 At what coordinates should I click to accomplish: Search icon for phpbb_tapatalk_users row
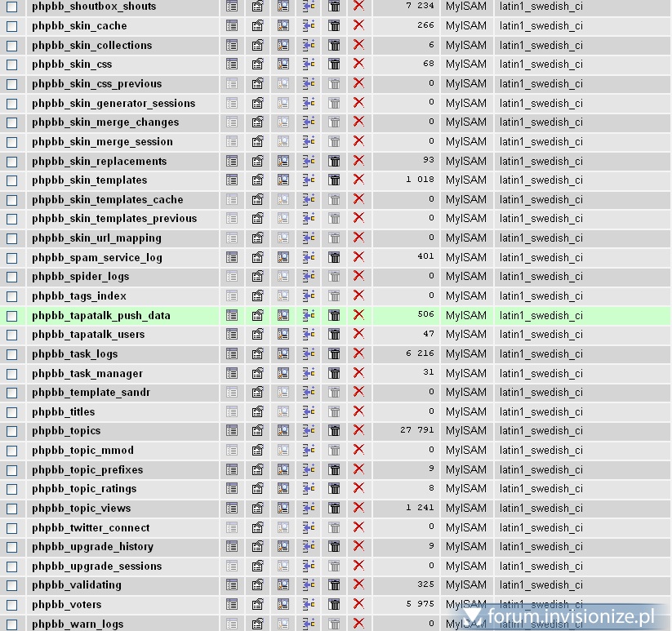pyautogui.click(x=283, y=334)
